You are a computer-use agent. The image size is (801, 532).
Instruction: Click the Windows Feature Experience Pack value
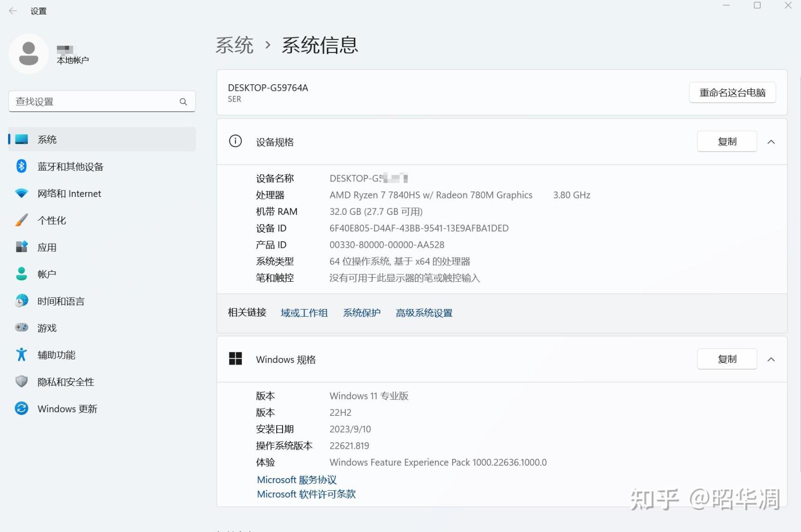(438, 463)
